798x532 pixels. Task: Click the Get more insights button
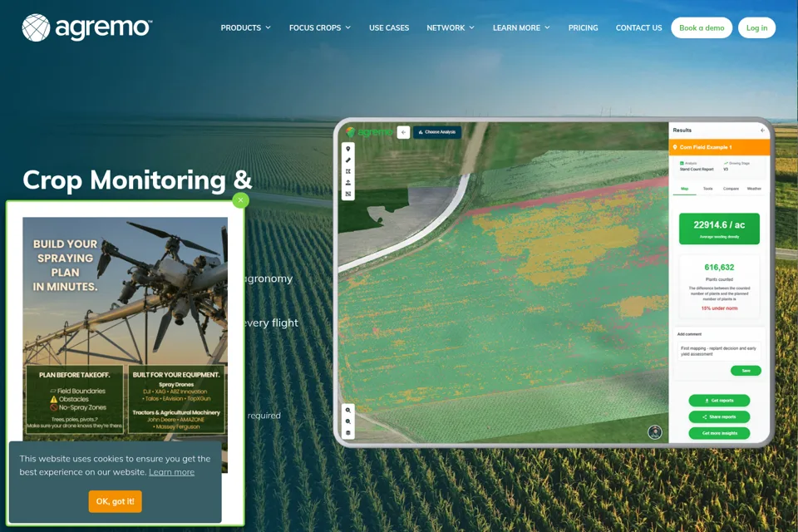pos(719,433)
